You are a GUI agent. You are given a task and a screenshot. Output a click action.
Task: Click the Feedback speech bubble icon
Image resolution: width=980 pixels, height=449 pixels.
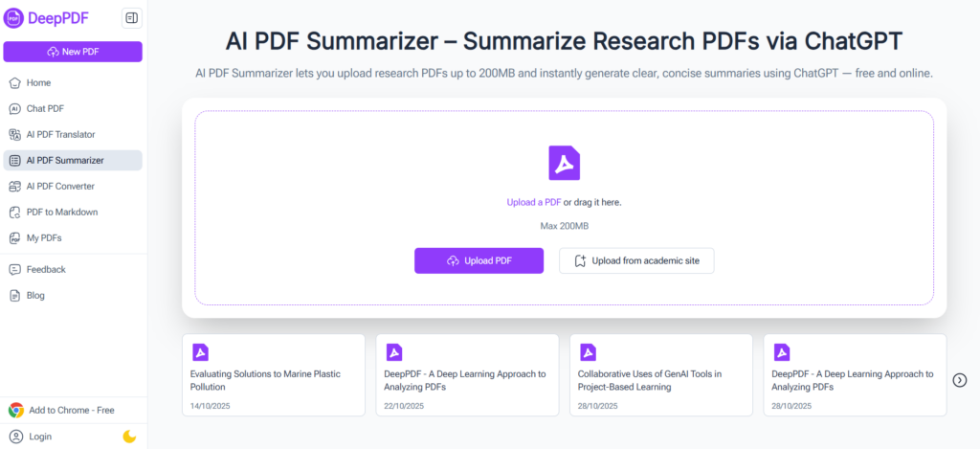click(15, 270)
